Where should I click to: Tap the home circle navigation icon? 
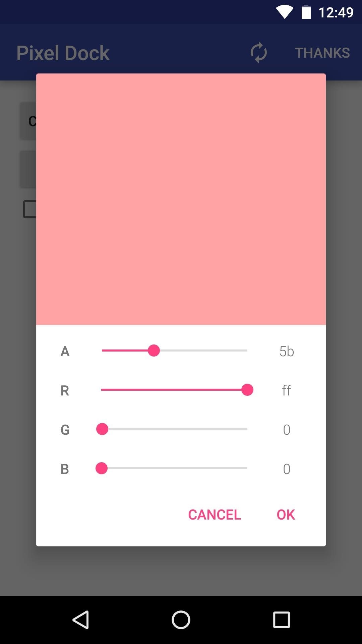click(181, 620)
